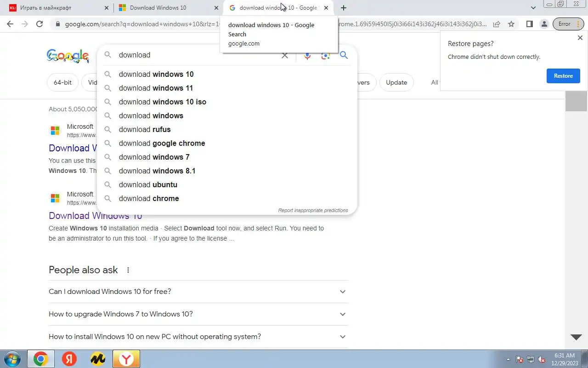Click the Action Center flag tray icon
The image size is (588, 368).
pos(520,359)
